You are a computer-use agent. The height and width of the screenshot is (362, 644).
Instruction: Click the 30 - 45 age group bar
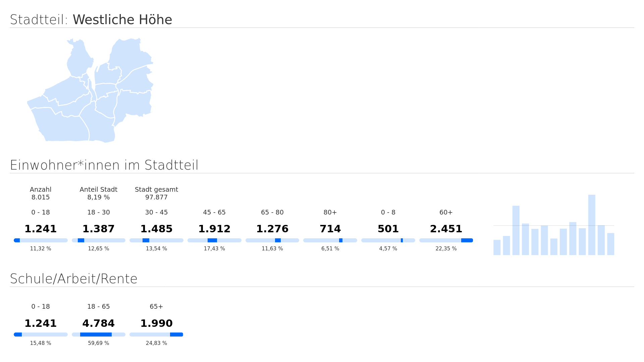pos(156,240)
